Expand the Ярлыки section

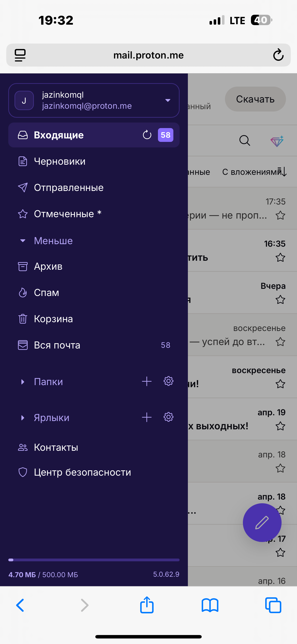pos(23,418)
